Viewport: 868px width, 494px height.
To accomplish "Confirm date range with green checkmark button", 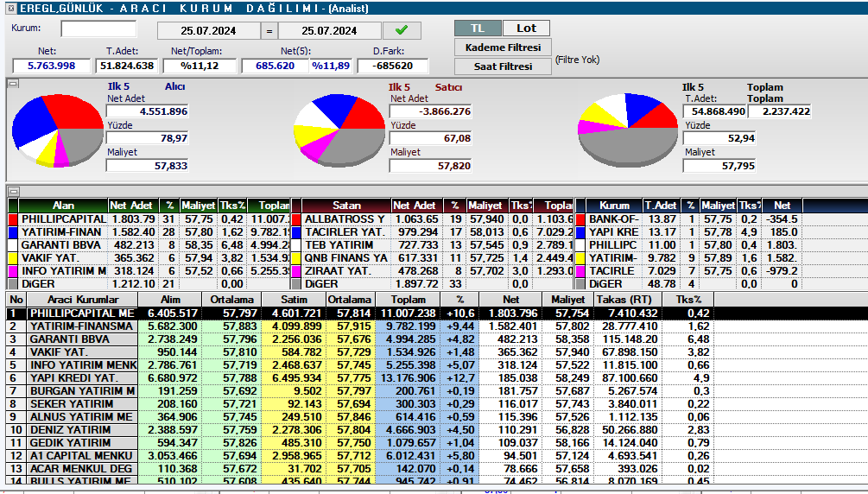I will click(x=402, y=30).
